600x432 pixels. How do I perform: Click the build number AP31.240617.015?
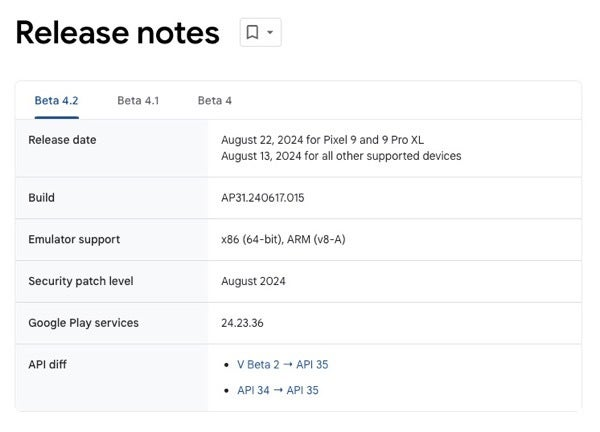[263, 198]
